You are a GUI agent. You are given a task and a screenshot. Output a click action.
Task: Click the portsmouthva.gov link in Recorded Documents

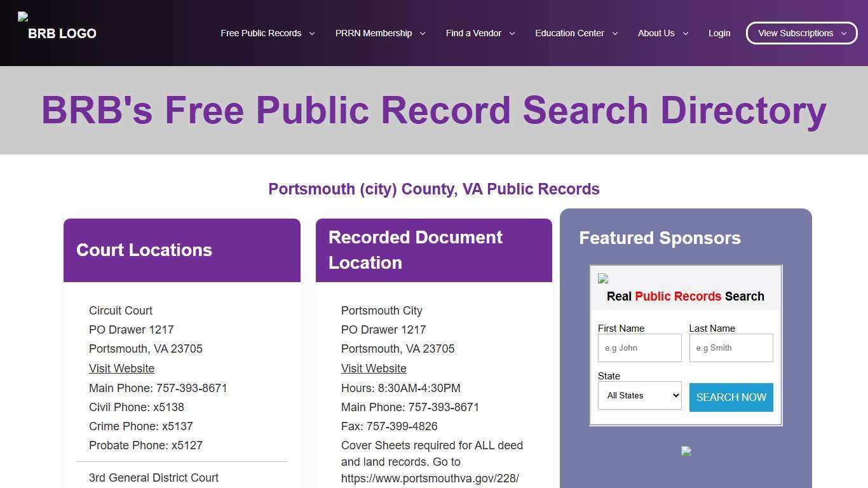(x=430, y=478)
